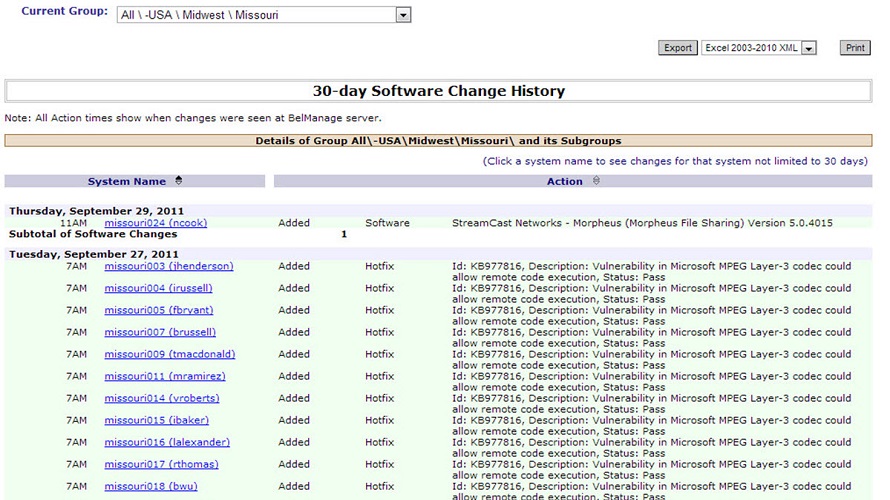Open missouri003 (jhenderson) change history
This screenshot has width=890, height=500.
pos(168,267)
